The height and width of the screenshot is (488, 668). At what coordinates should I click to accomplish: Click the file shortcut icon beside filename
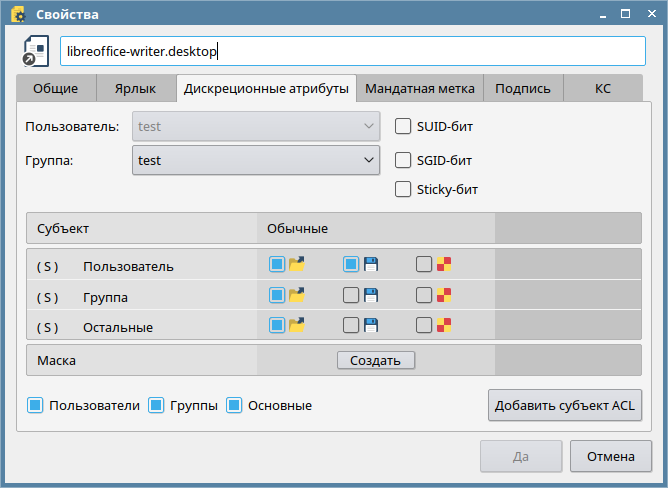37,52
